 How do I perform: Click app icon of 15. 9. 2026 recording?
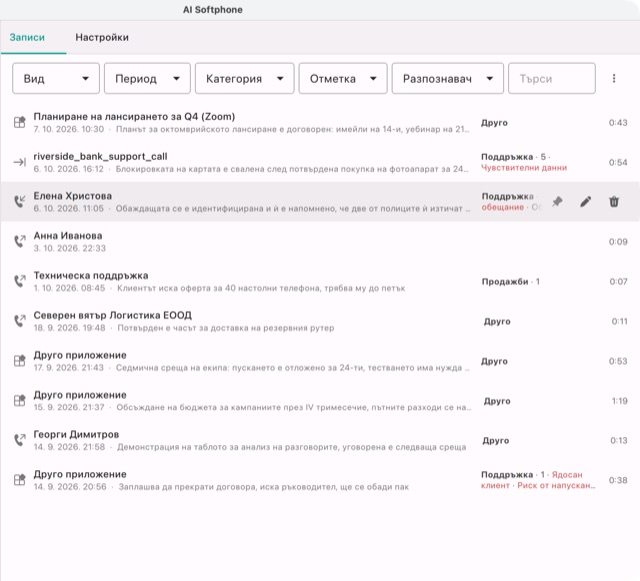click(20, 400)
